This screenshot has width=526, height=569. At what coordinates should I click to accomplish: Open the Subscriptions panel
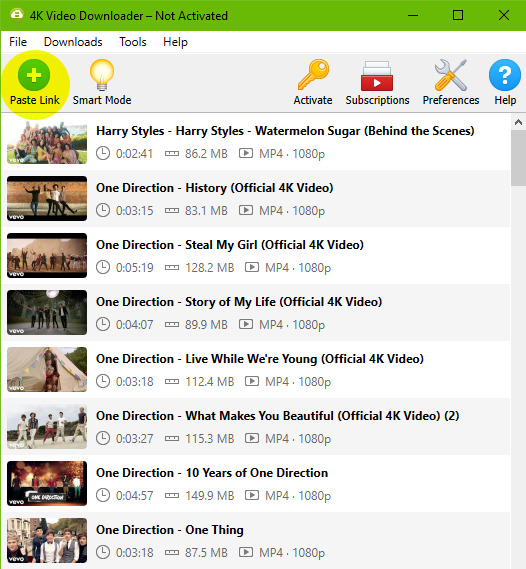coord(377,83)
